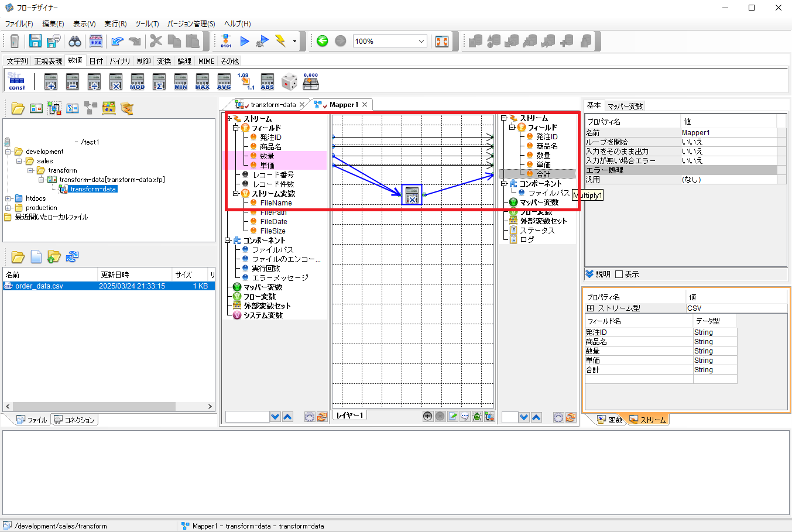Collapse the left コンポーネント tree node
The width and height of the screenshot is (792, 532).
[228, 241]
